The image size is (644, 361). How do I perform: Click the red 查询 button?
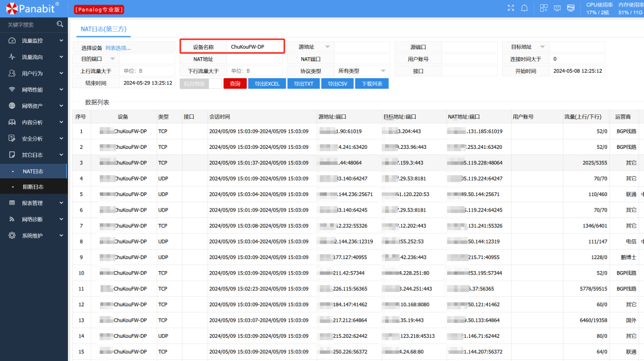click(235, 83)
